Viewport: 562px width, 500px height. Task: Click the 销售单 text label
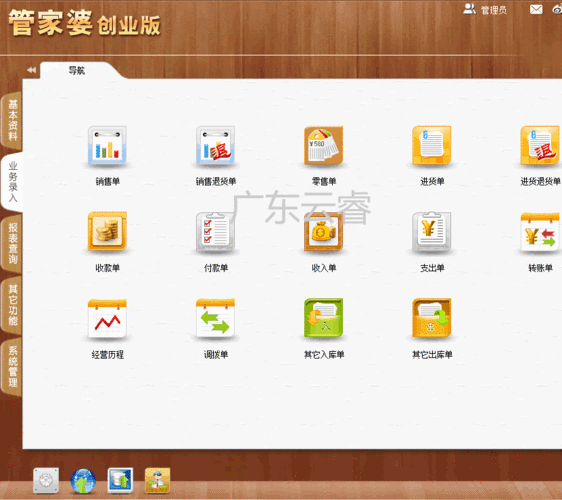click(x=107, y=181)
